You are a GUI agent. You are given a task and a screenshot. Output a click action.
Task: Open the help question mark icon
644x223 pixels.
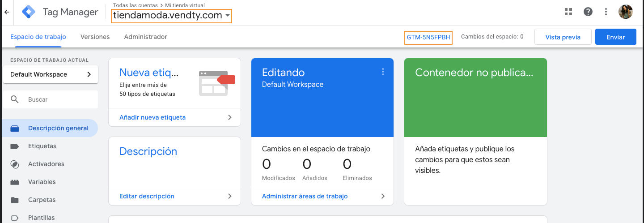click(x=588, y=12)
